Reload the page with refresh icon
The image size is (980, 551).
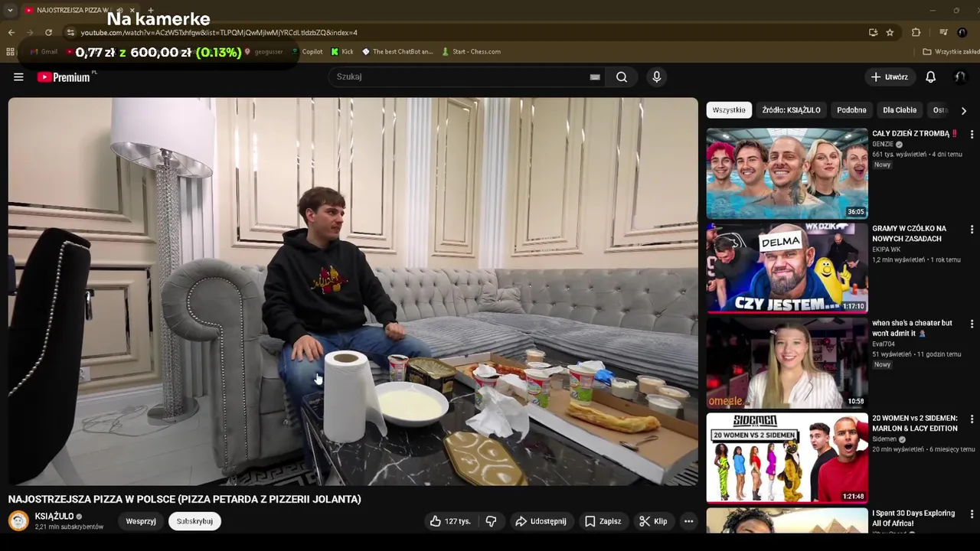(x=48, y=32)
